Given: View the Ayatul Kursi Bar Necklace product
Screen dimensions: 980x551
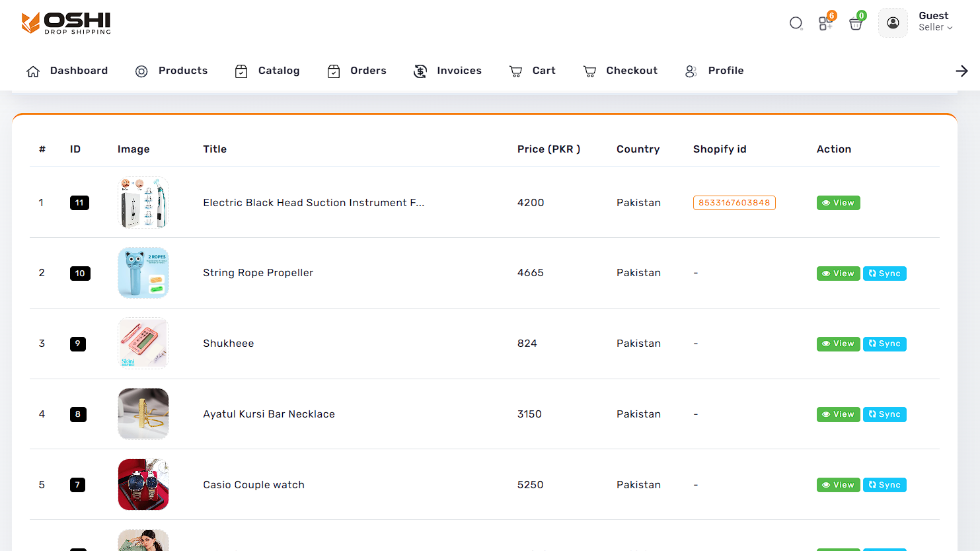Looking at the screenshot, I should coord(839,414).
